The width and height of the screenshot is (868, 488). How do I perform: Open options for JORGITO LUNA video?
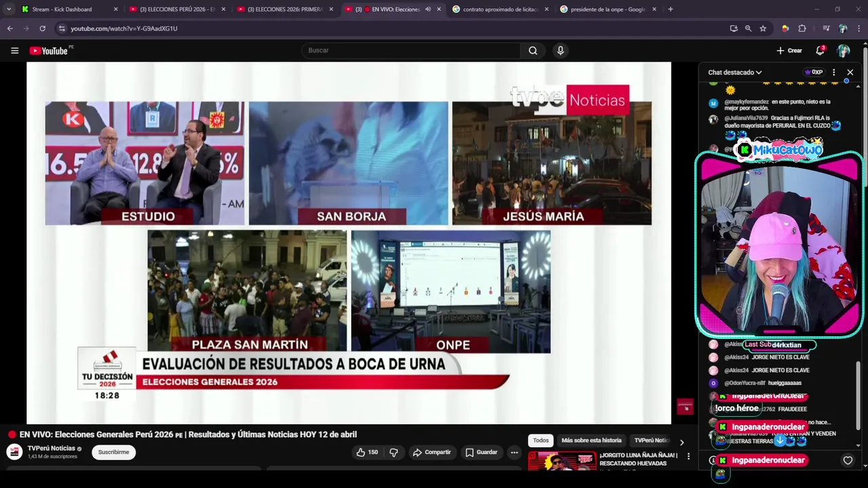pyautogui.click(x=688, y=456)
